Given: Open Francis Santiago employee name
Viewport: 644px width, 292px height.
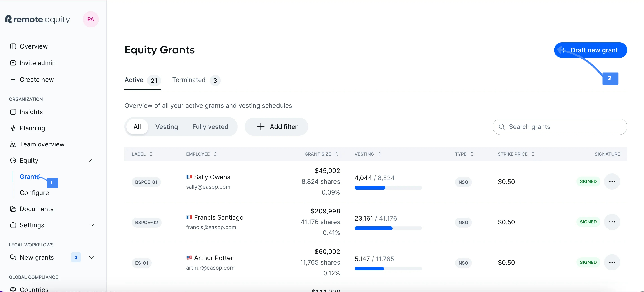Looking at the screenshot, I should pyautogui.click(x=218, y=218).
